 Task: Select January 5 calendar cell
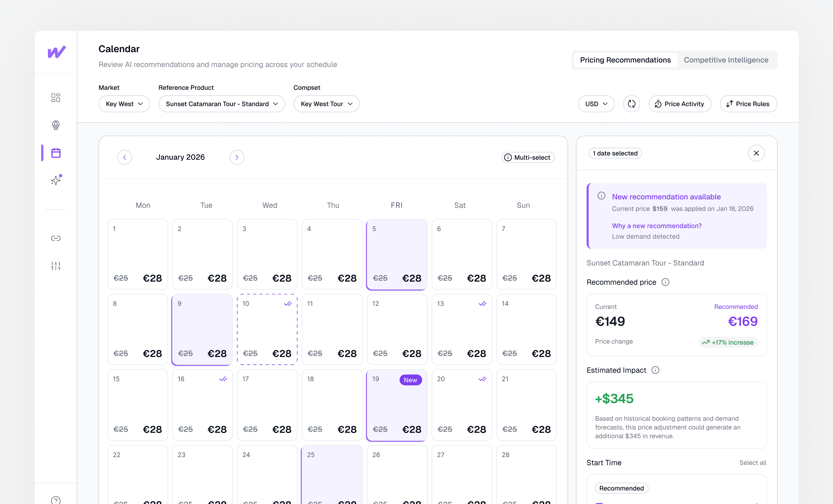(x=396, y=254)
